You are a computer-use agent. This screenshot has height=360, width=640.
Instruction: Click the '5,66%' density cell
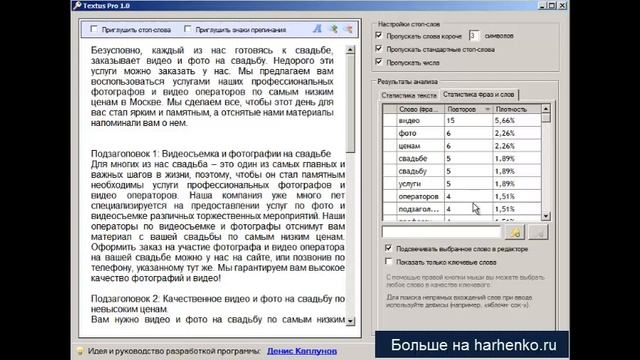tap(517, 120)
